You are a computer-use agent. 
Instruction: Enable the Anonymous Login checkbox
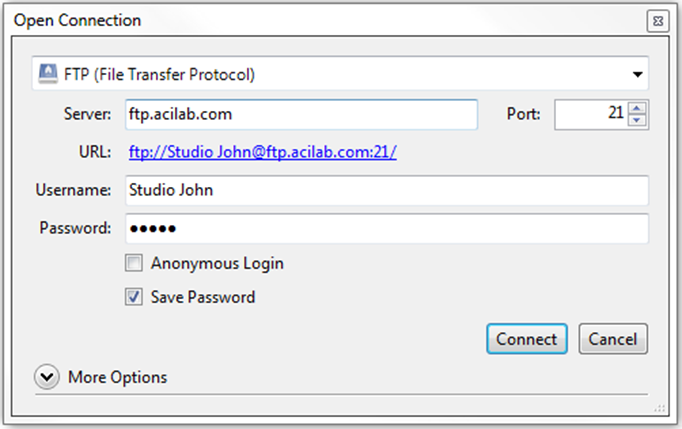tap(133, 264)
